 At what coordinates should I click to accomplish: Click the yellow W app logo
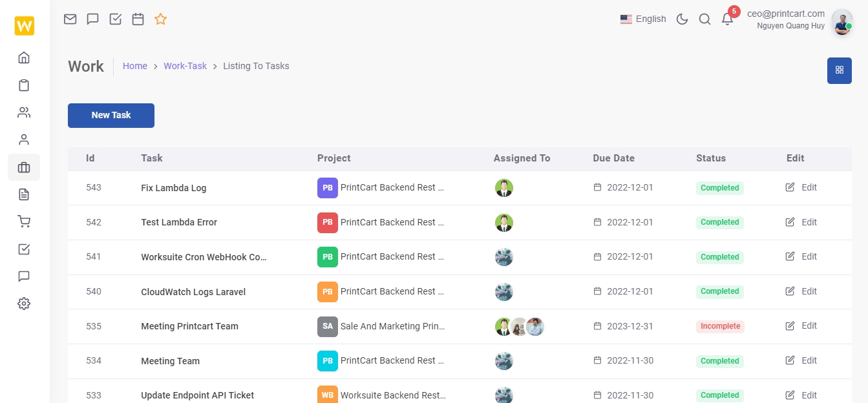(24, 26)
